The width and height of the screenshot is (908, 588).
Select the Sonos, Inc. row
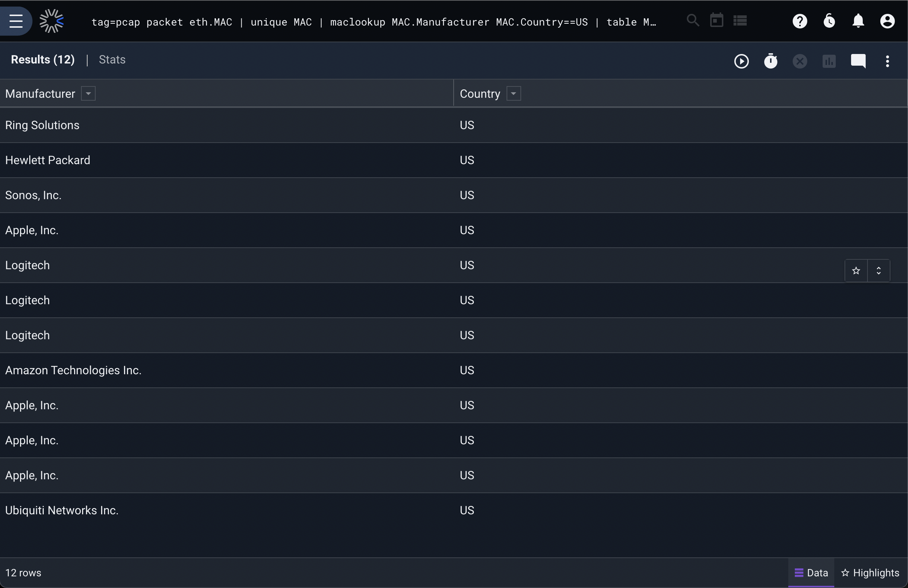(x=454, y=195)
